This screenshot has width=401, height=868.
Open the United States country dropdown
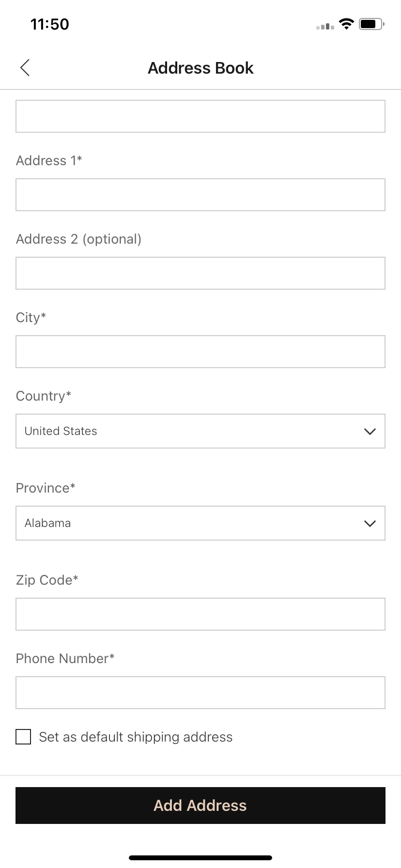[x=200, y=431]
